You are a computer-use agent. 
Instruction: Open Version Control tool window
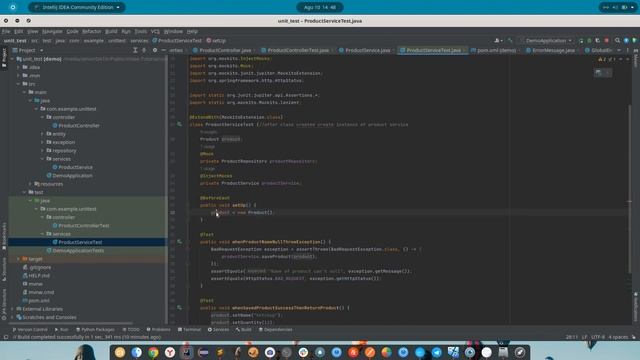[30, 329]
